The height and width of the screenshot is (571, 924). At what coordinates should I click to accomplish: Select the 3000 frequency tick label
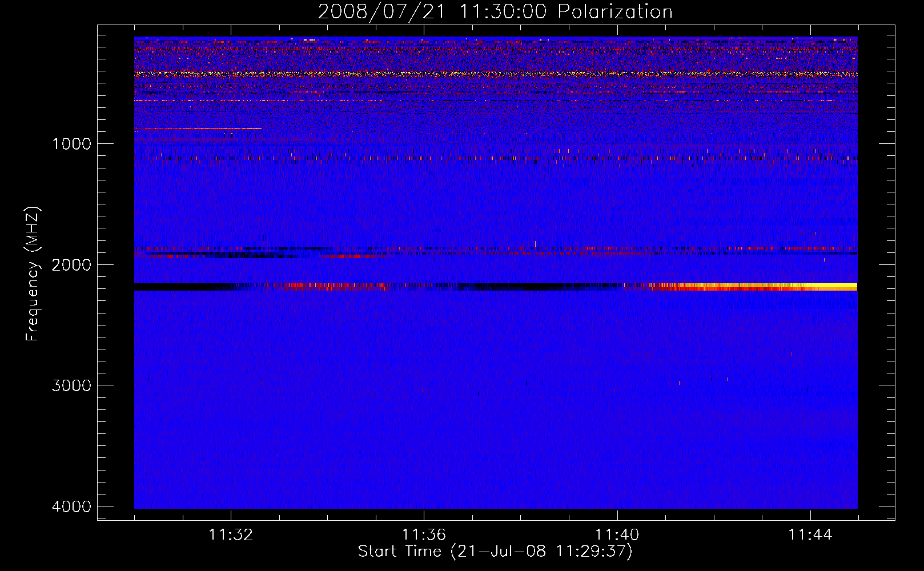pyautogui.click(x=71, y=385)
